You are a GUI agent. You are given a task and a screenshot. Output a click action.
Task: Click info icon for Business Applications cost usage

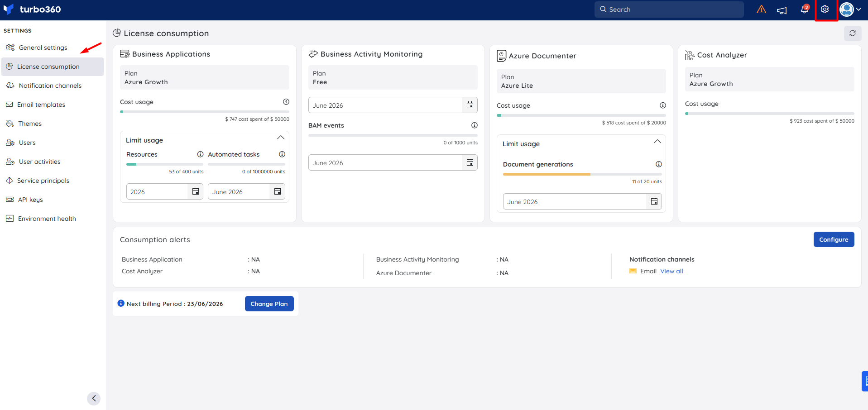click(x=286, y=102)
